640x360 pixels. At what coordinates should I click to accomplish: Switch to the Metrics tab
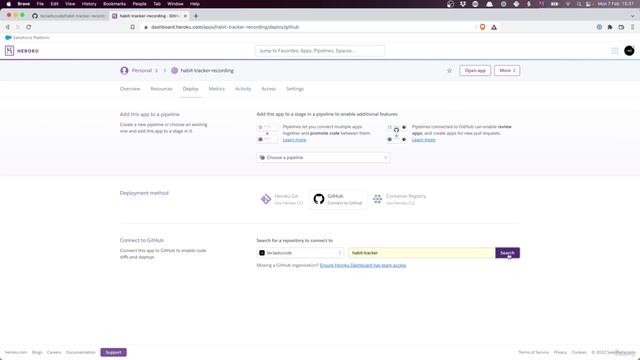point(216,89)
